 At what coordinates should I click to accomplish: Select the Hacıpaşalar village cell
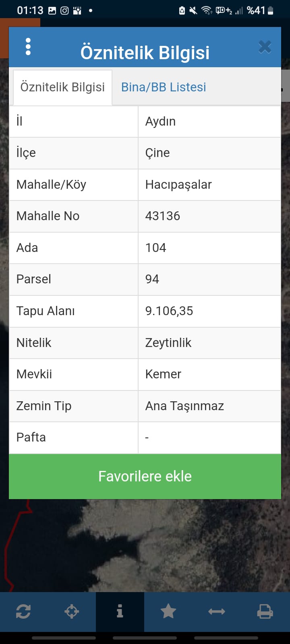178,185
